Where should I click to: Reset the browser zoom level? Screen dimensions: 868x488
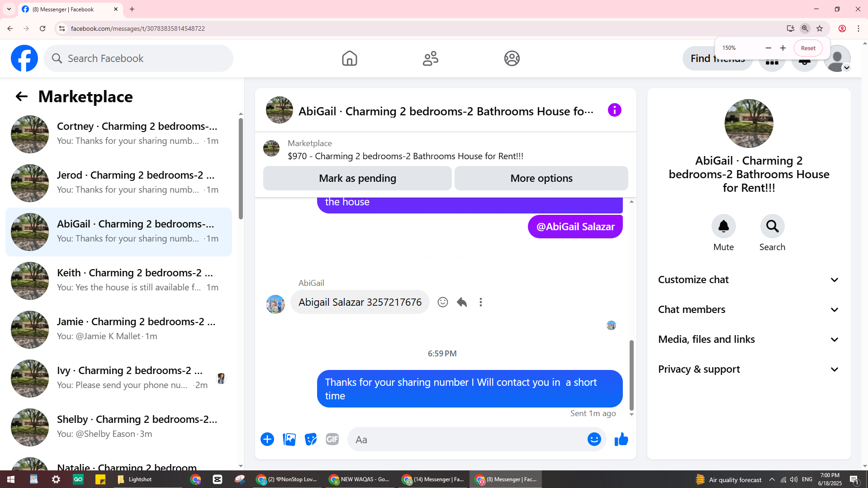click(808, 48)
